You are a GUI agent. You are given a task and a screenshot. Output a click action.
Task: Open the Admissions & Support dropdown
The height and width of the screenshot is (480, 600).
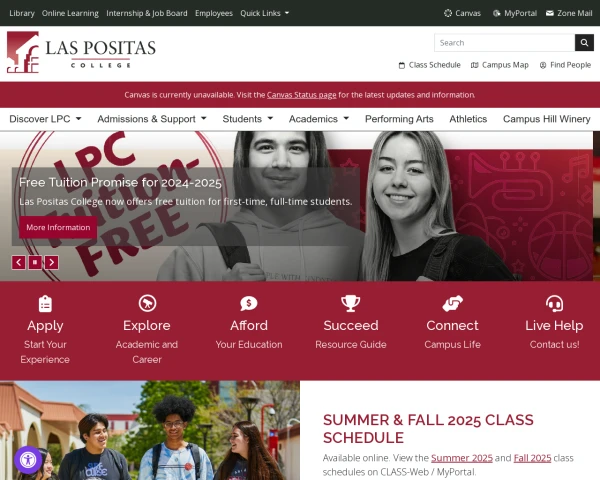152,119
